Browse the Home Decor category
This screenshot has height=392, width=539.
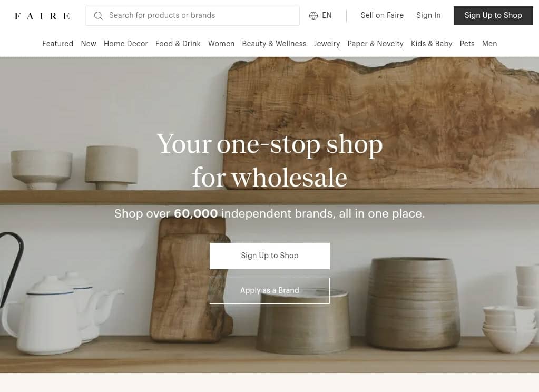[125, 44]
